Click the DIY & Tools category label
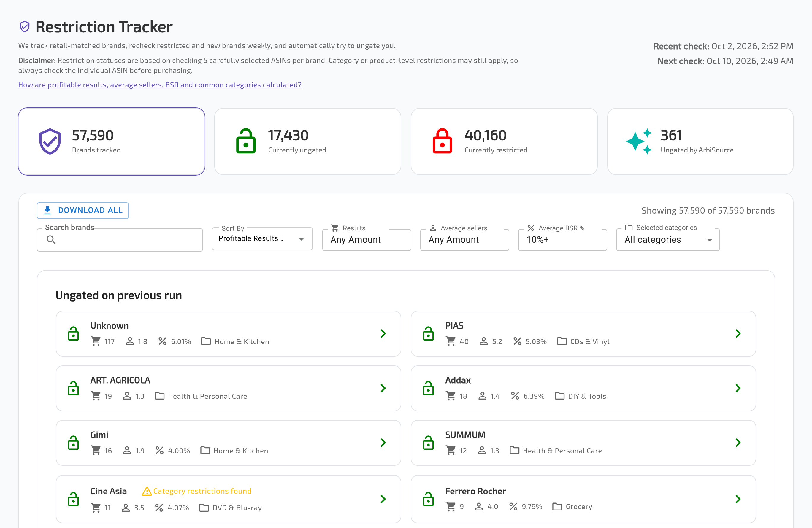 [x=587, y=396]
